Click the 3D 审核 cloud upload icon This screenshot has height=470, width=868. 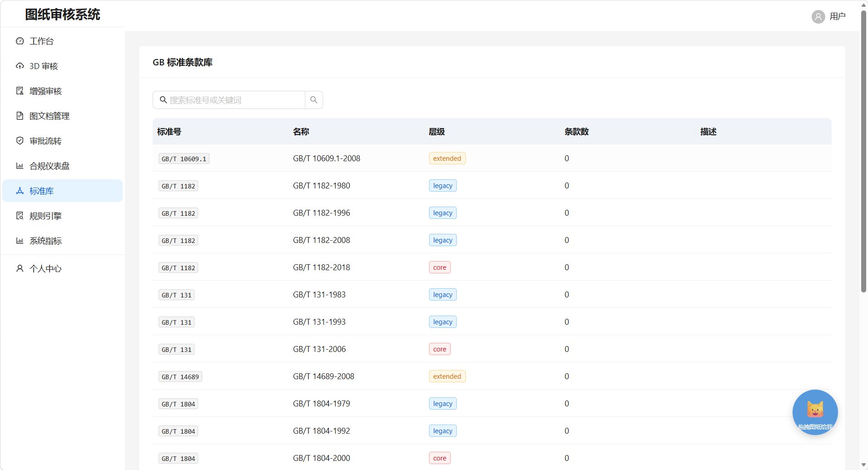[x=20, y=66]
